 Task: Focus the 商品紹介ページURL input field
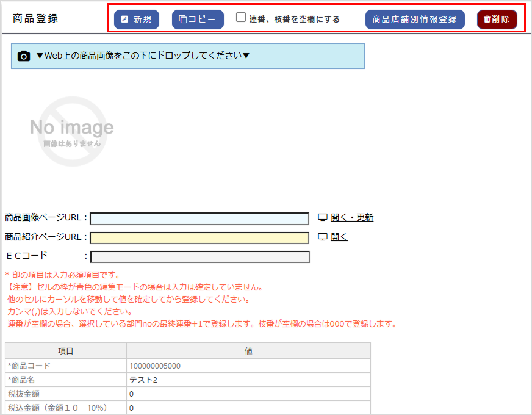click(199, 238)
